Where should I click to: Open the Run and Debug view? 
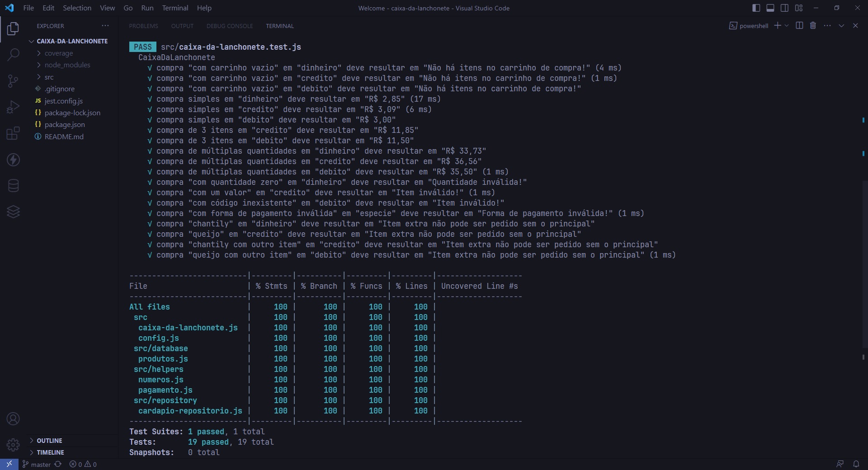[x=13, y=107]
